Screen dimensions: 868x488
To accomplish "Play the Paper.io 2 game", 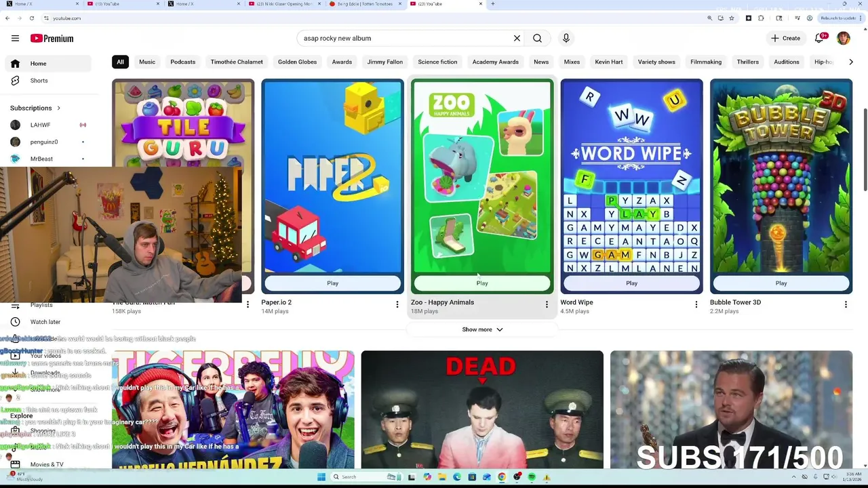I will coord(333,283).
